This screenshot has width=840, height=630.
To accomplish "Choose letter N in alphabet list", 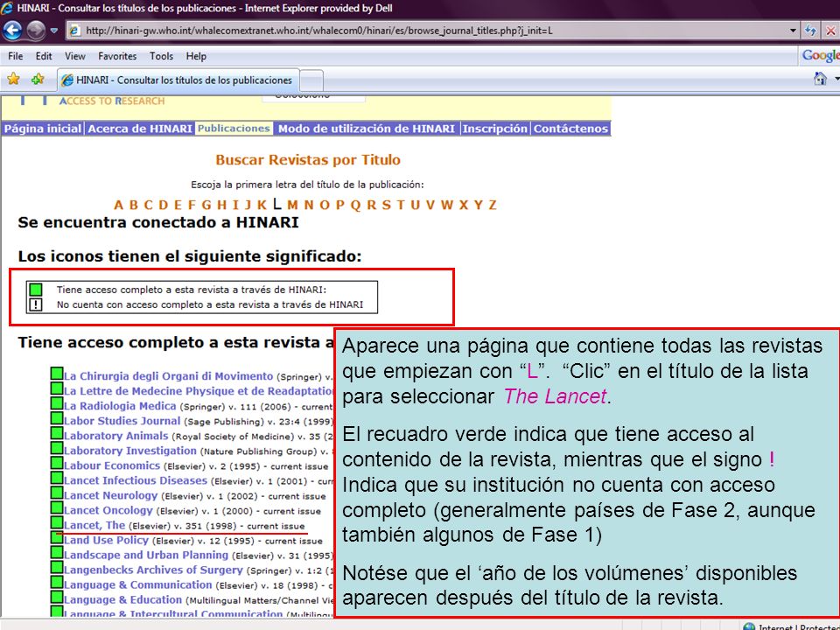I will (309, 205).
